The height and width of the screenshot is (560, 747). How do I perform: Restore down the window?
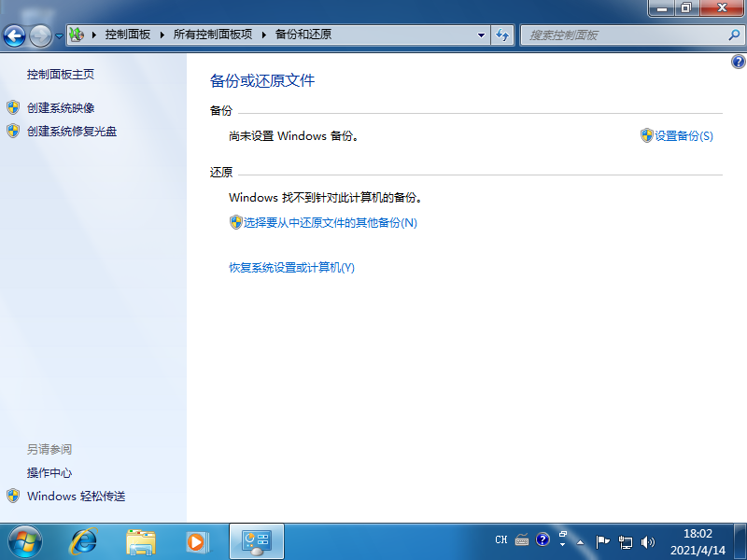tap(686, 7)
